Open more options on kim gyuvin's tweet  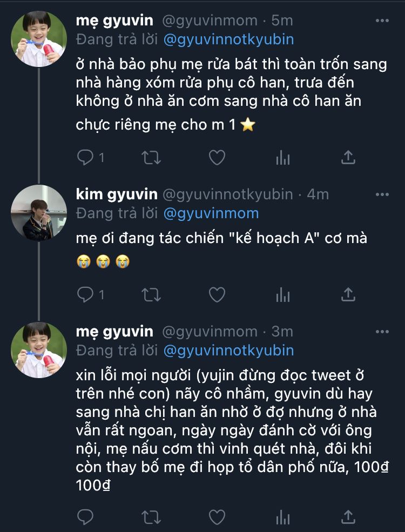click(x=382, y=194)
